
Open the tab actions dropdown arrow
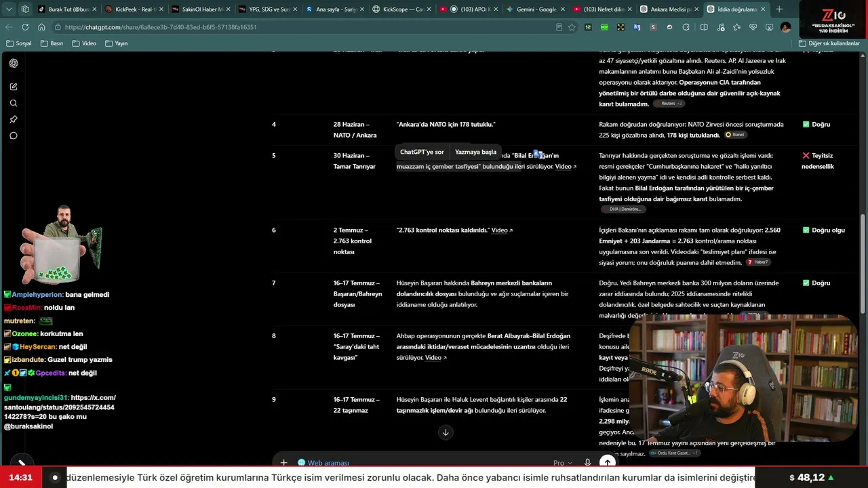tap(9, 9)
